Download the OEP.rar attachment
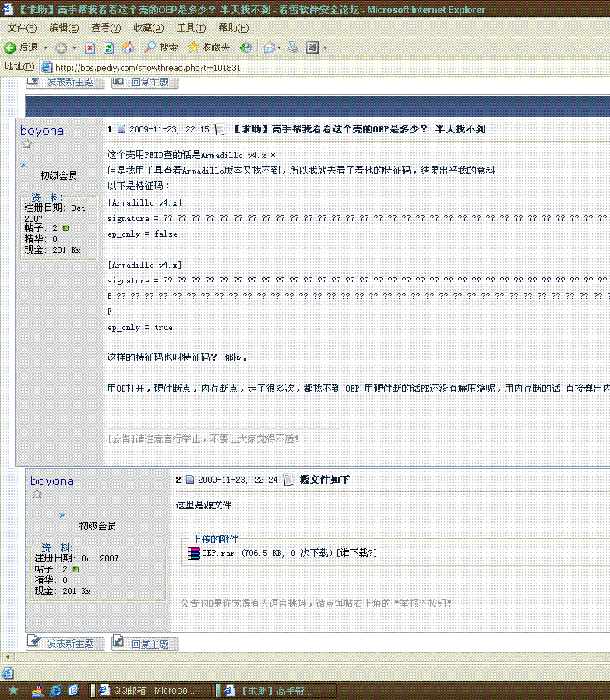 click(218, 553)
